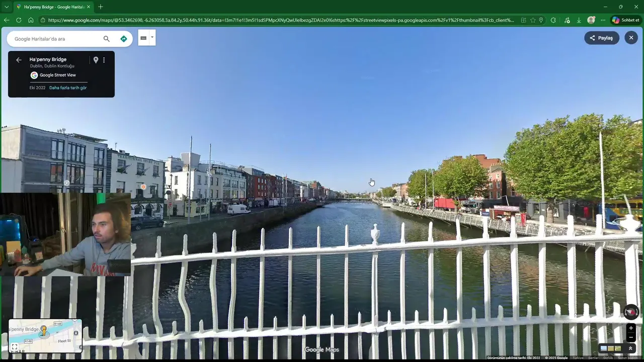Click the 'Sohbet et' Copilot button

[625, 20]
